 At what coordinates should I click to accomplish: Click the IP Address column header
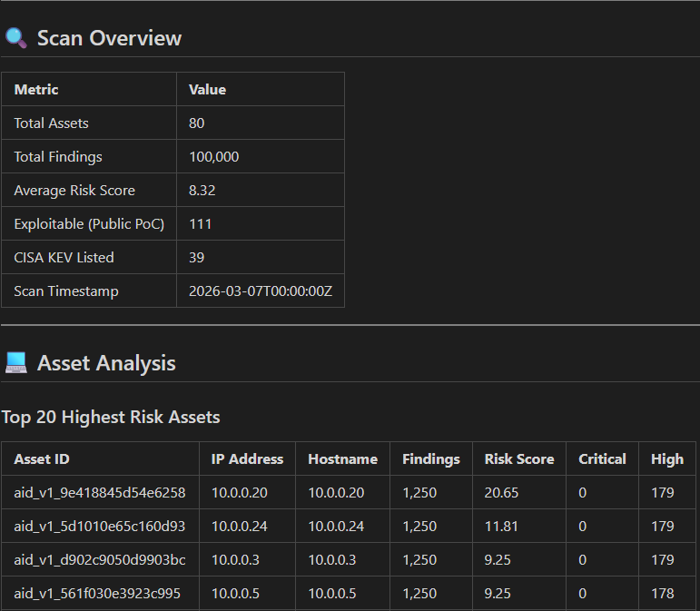[247, 458]
